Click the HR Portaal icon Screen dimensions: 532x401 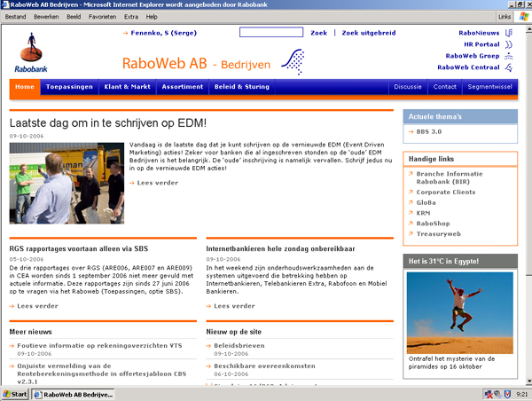(509, 44)
